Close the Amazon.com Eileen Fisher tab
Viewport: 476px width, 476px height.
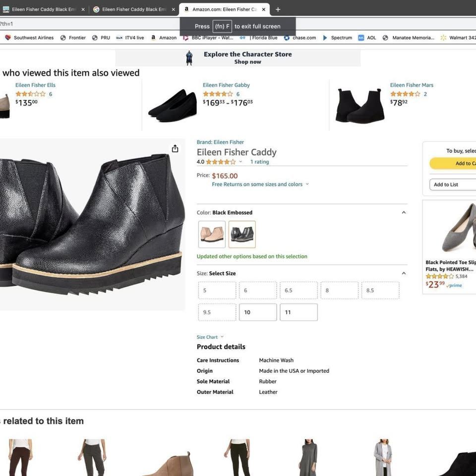click(263, 9)
